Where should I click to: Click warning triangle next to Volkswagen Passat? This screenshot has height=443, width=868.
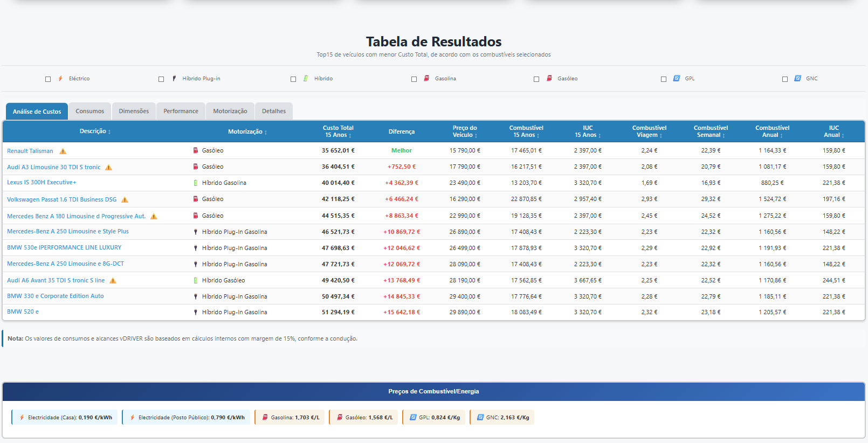125,200
